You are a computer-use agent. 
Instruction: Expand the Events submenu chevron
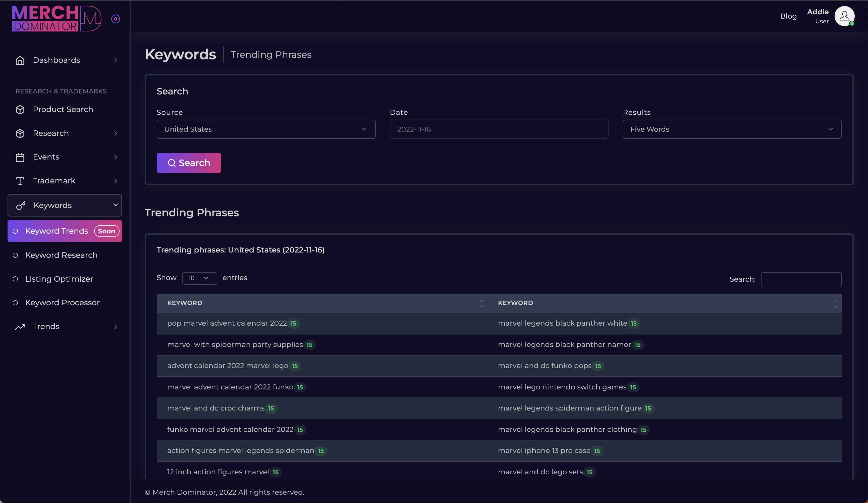click(x=115, y=157)
